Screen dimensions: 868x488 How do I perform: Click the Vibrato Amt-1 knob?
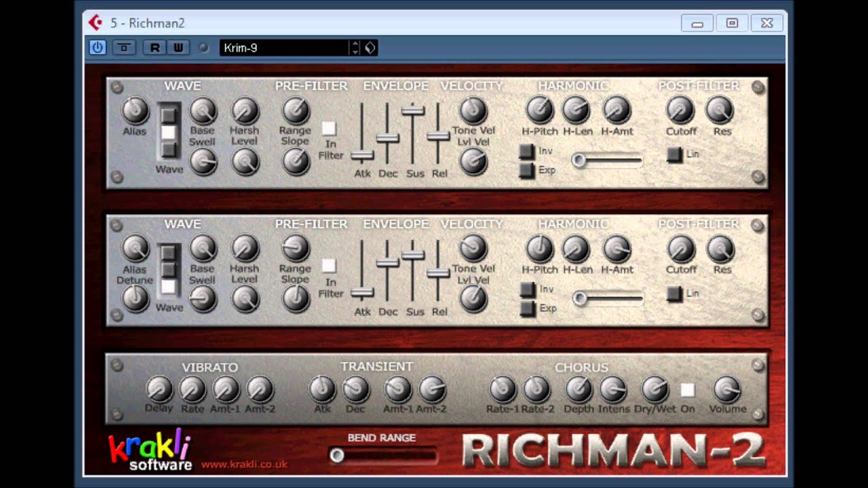[226, 390]
